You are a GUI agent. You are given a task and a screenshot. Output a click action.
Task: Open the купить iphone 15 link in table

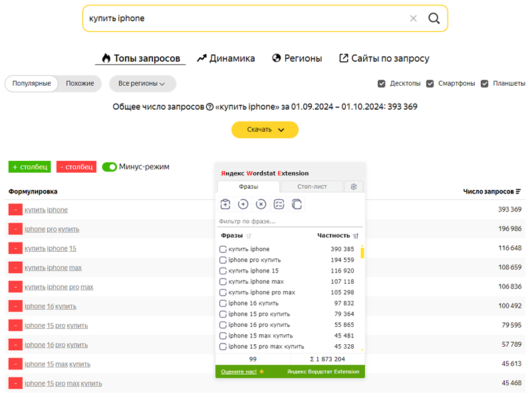tap(51, 248)
